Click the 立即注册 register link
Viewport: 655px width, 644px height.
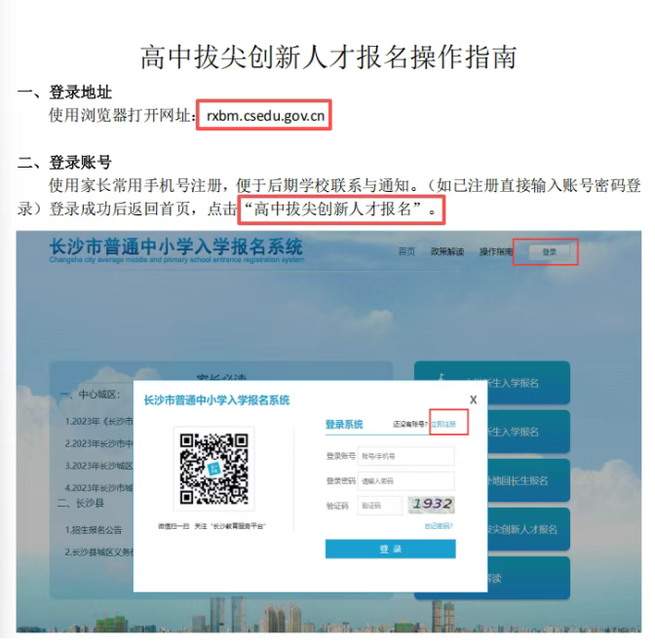click(443, 424)
